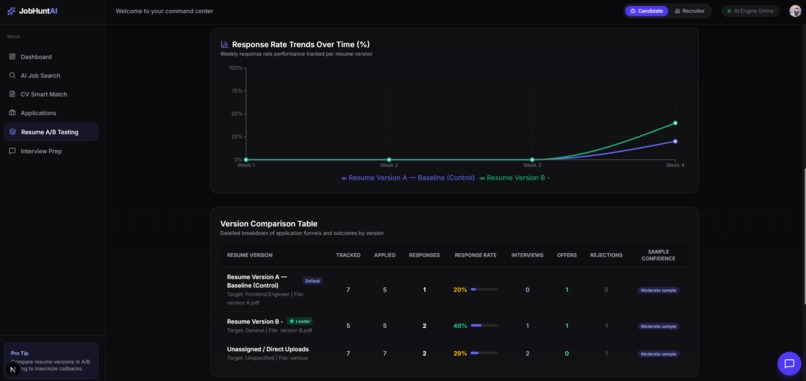Select Week 3 data point on chart
806x381 pixels.
[x=532, y=160]
